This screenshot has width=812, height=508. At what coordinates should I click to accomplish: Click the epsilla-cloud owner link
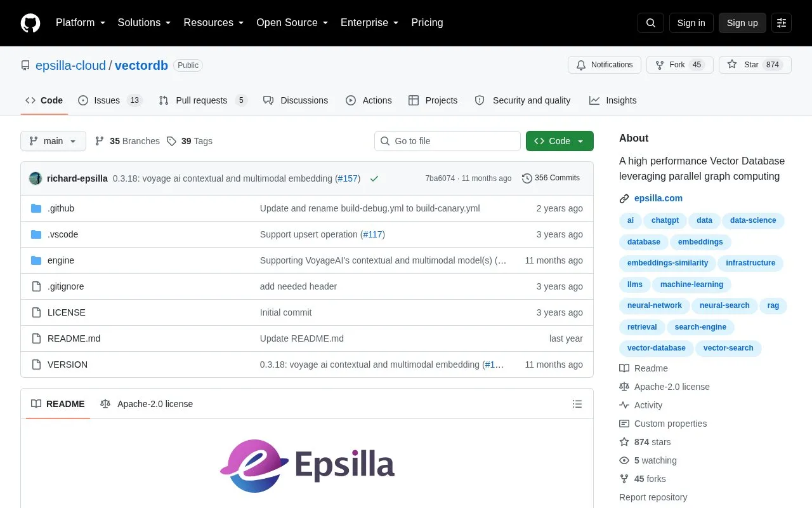[70, 65]
